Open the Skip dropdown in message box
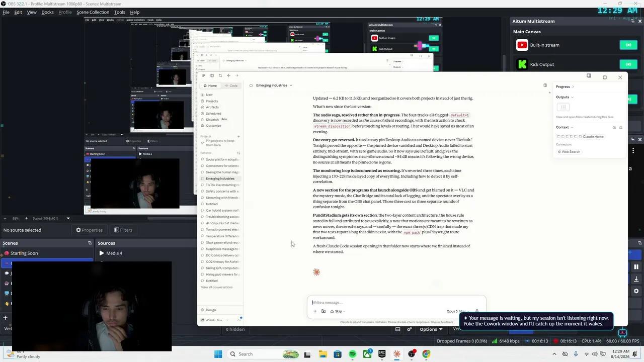The height and width of the screenshot is (362, 644). tap(338, 311)
